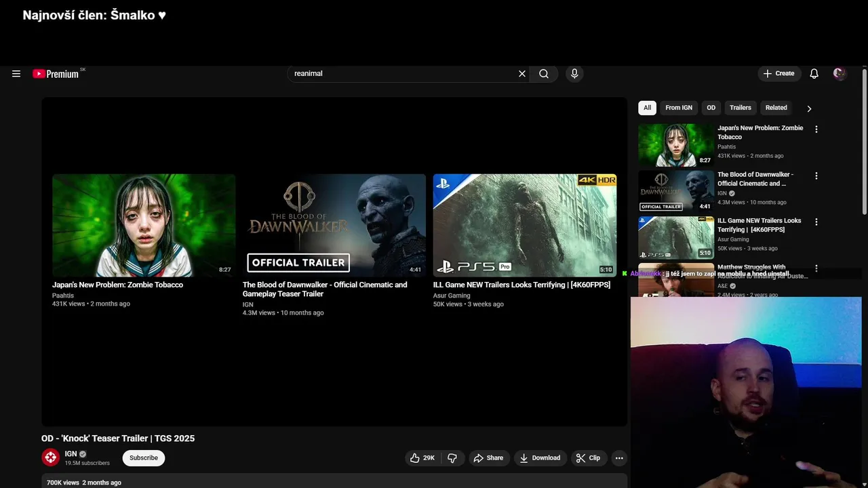The height and width of the screenshot is (488, 868).
Task: Click video title OD - 'Knock' Teaser Trailer
Action: pos(118,439)
